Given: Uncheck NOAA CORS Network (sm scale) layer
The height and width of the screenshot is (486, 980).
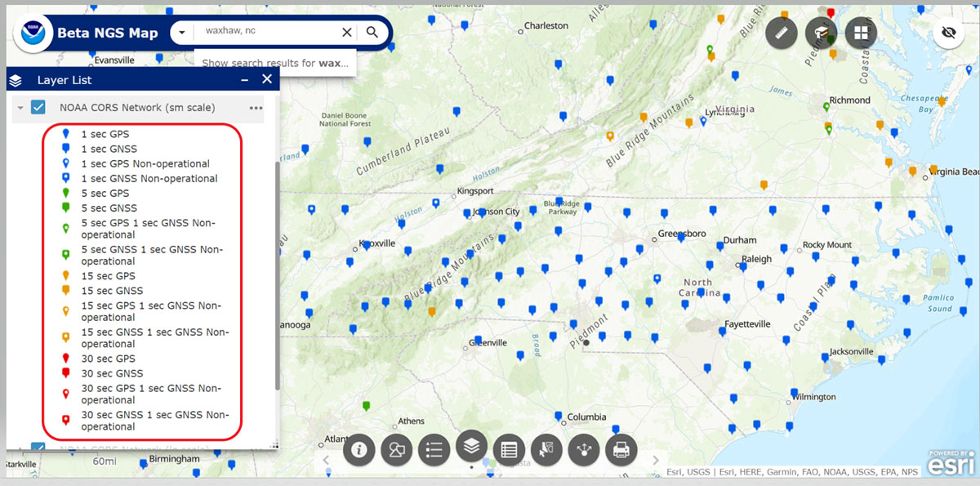Looking at the screenshot, I should click(38, 108).
